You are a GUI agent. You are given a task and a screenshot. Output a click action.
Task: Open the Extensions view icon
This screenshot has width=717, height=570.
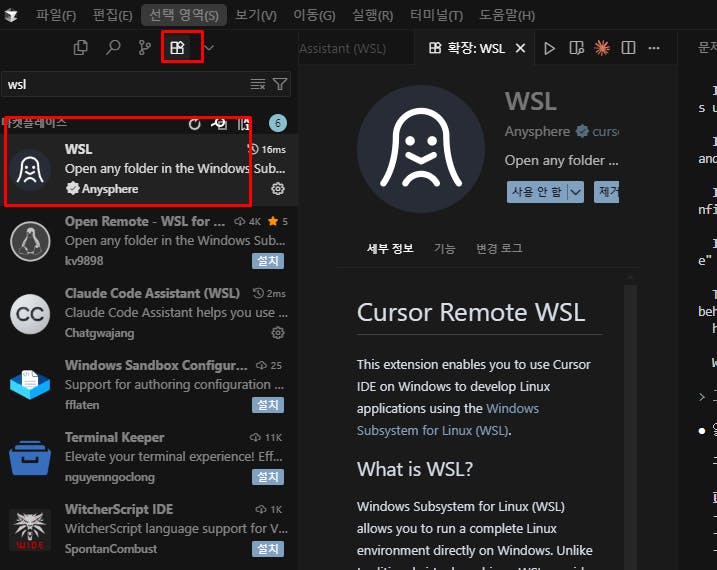click(177, 48)
